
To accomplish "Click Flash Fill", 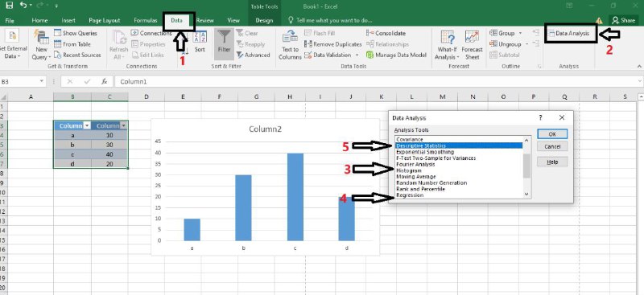I will [x=320, y=33].
